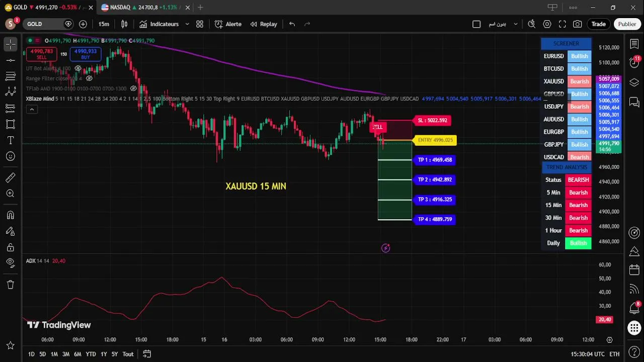
Task: Toggle magnet mode for drawings
Action: coord(10,215)
